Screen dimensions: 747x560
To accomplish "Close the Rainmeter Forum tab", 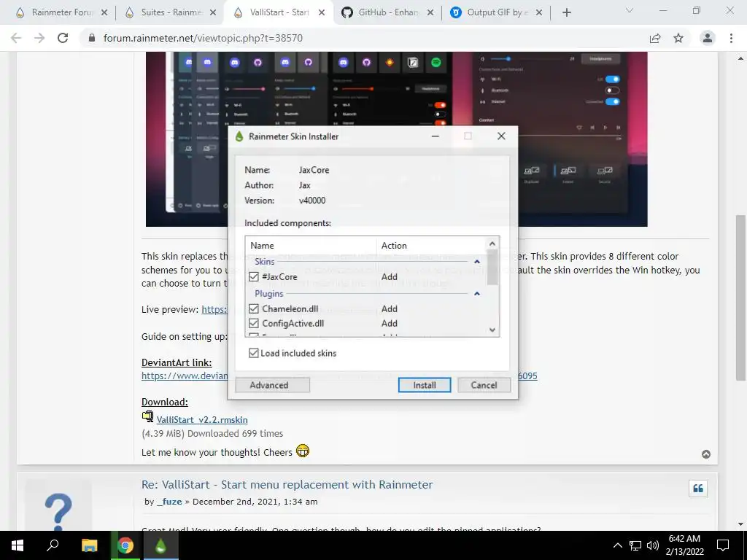I will click(104, 13).
